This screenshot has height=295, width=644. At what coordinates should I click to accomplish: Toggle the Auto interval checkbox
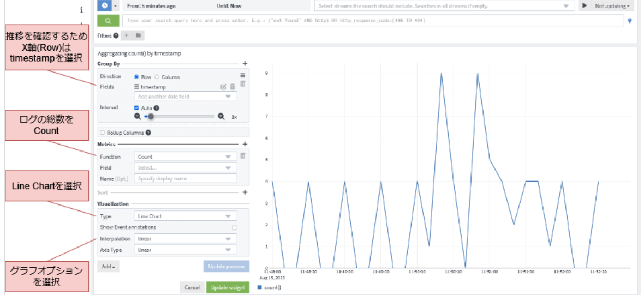(x=137, y=107)
